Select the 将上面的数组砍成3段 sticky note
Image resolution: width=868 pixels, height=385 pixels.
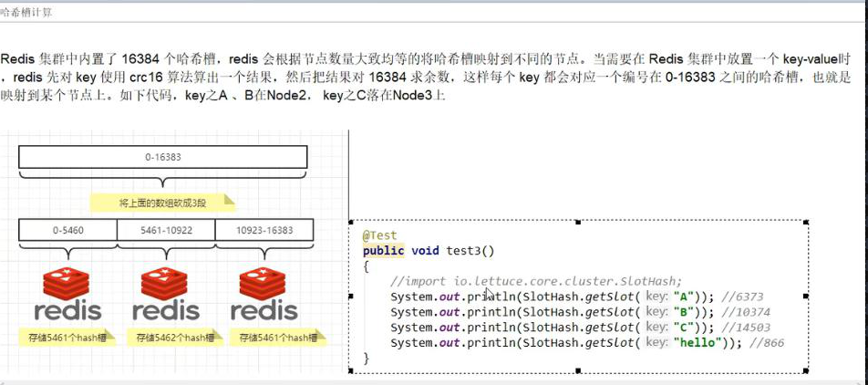tap(162, 203)
